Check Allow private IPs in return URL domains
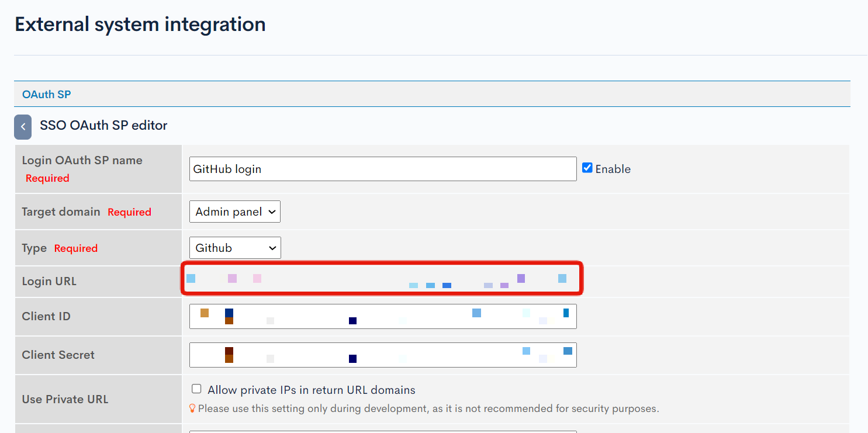This screenshot has width=868, height=433. pyautogui.click(x=196, y=389)
